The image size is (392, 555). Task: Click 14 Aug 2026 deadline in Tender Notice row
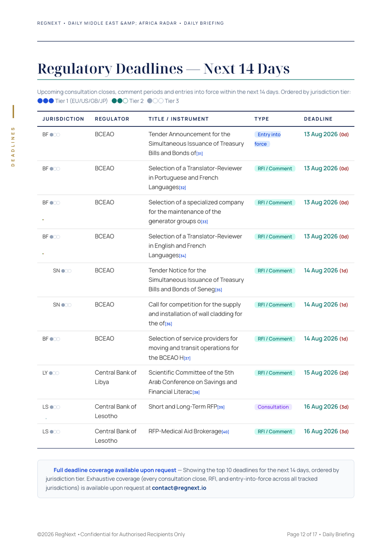(326, 271)
